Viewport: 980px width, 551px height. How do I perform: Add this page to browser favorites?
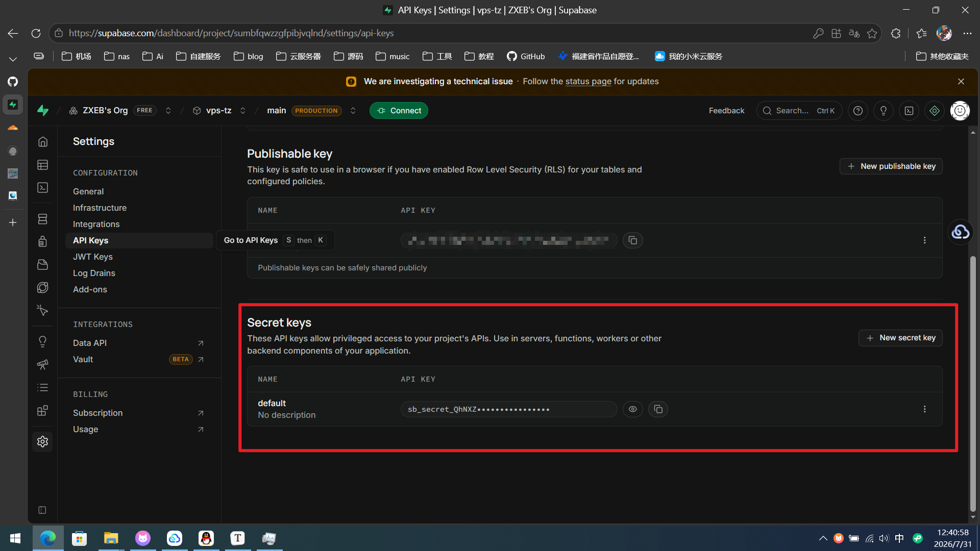click(x=872, y=33)
